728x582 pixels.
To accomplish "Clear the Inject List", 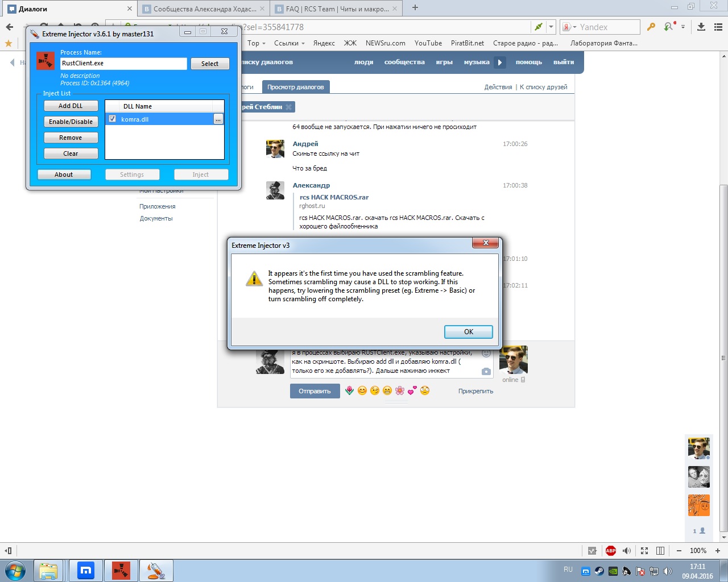I will pos(71,153).
